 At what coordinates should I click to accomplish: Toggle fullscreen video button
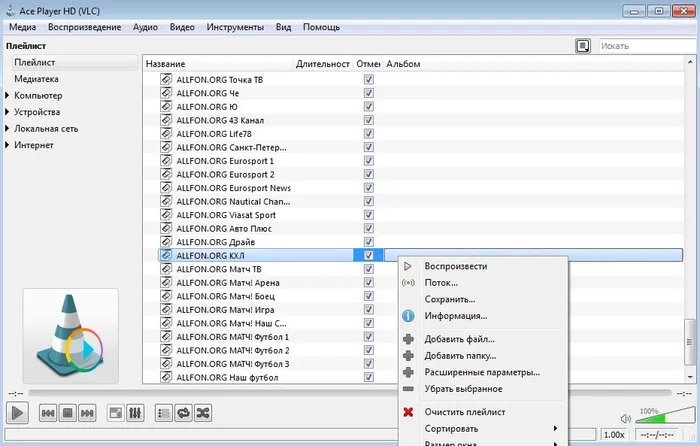point(116,413)
